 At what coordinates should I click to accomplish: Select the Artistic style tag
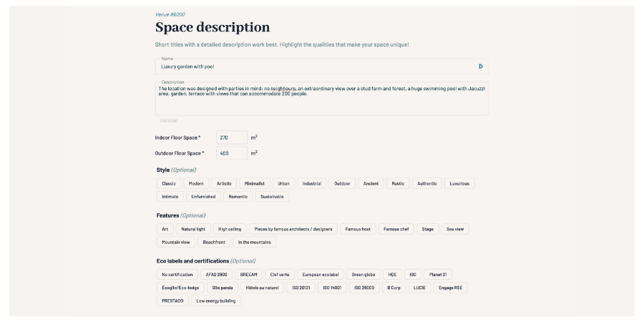pyautogui.click(x=224, y=184)
